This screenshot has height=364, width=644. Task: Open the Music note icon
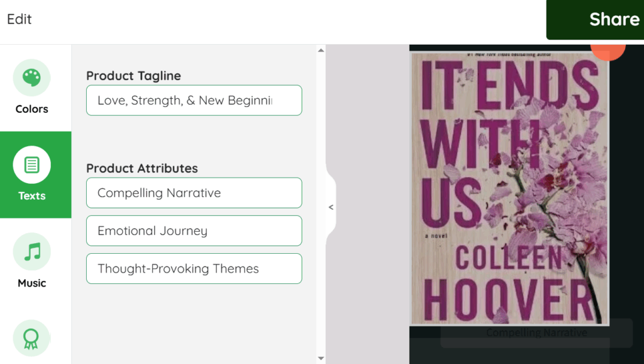tap(31, 252)
